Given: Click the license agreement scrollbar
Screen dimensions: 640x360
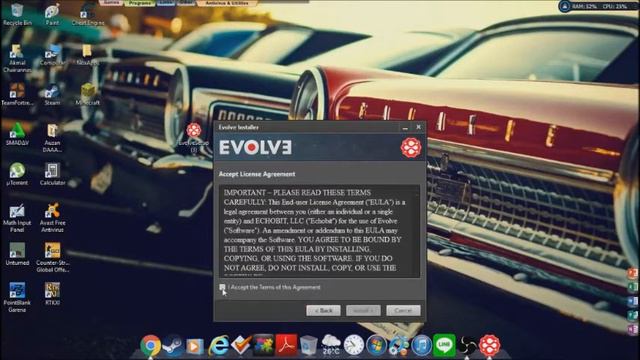Looking at the screenshot, I should [416, 231].
